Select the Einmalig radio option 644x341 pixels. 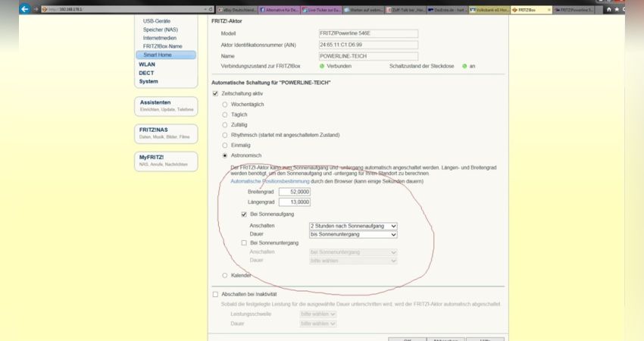(225, 145)
